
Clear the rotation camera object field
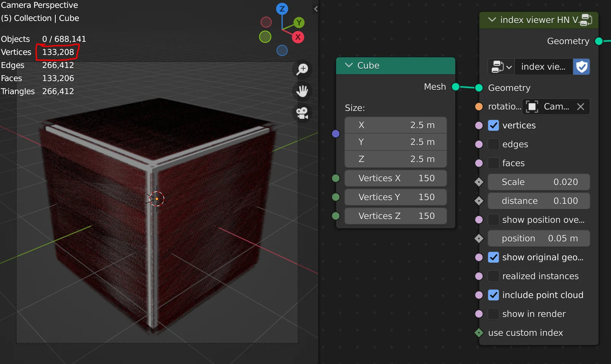click(580, 107)
